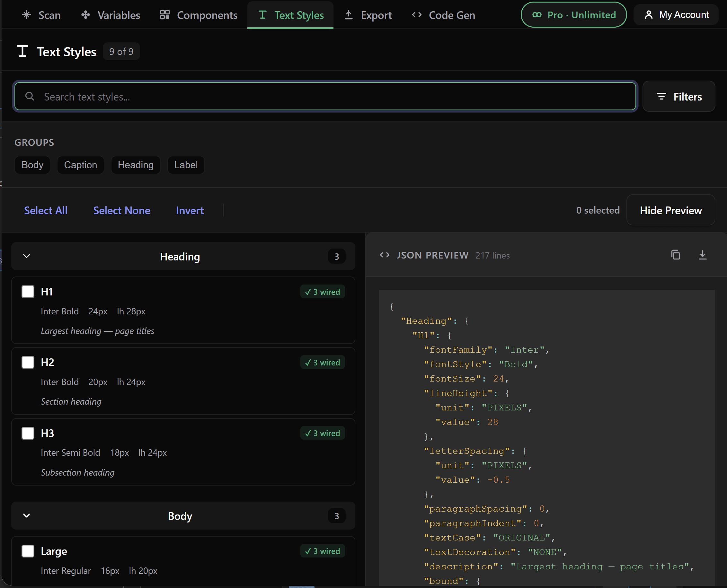Click the "textCase": "ORIGINAL" JSON line
Viewport: 727px width, 588px height.
[489, 538]
